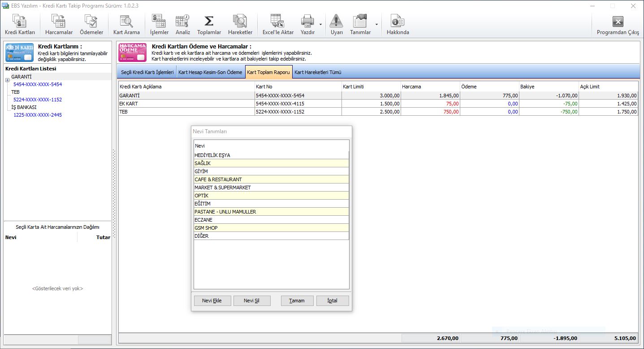
Task: Click TEB row in report table
Action: [x=378, y=112]
